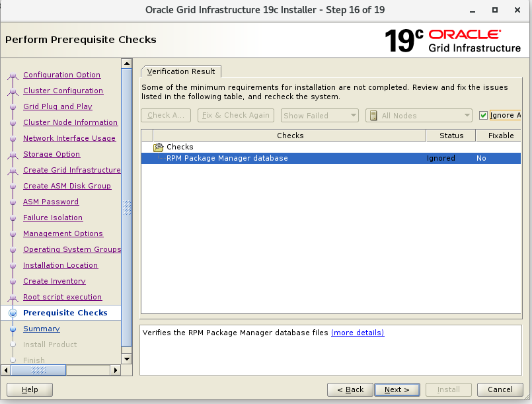Go to Create Inventory step
Viewport: 532px width, 404px height.
[x=54, y=281]
